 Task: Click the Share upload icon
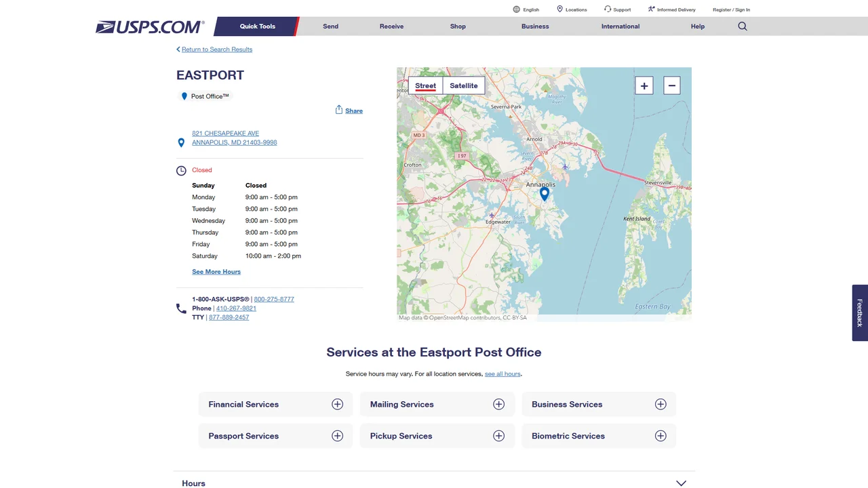pyautogui.click(x=338, y=110)
